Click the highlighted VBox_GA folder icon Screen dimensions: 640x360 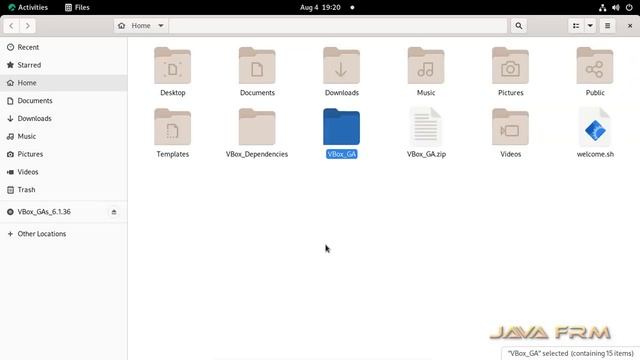click(x=342, y=127)
